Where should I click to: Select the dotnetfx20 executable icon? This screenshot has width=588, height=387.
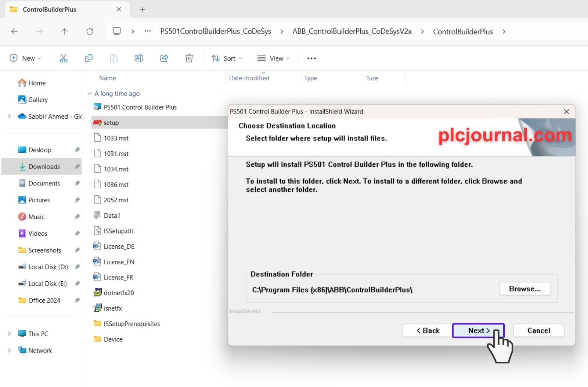pyautogui.click(x=97, y=293)
